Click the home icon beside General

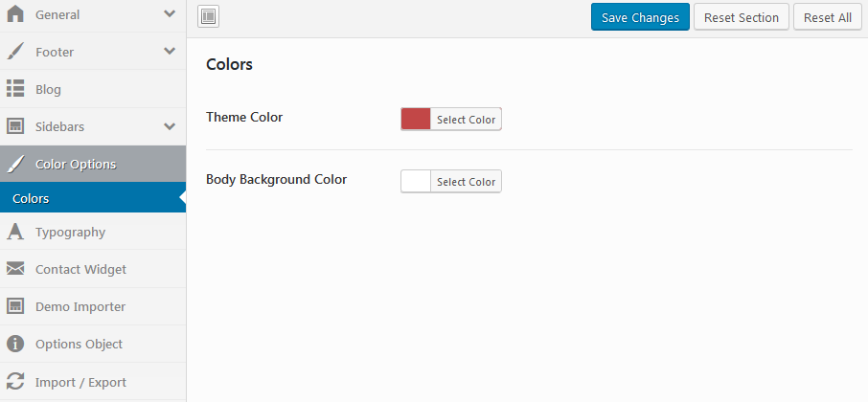pyautogui.click(x=15, y=14)
